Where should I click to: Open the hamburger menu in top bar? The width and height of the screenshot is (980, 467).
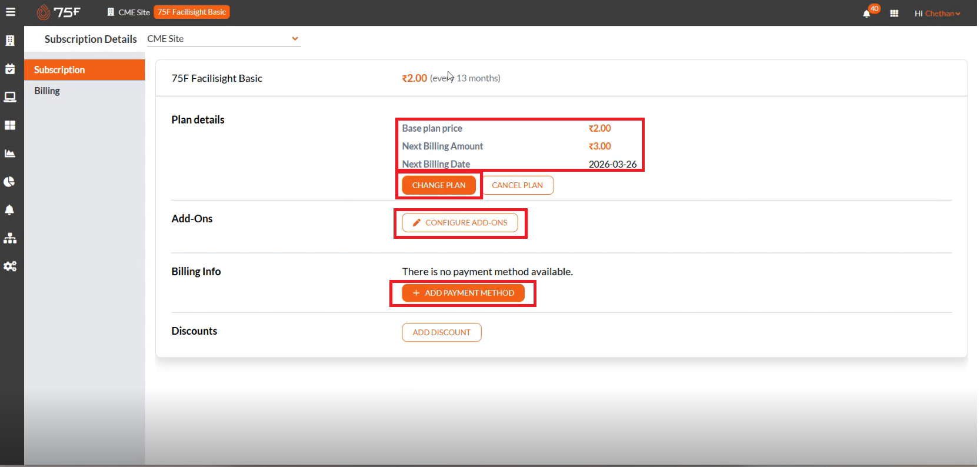click(x=11, y=12)
